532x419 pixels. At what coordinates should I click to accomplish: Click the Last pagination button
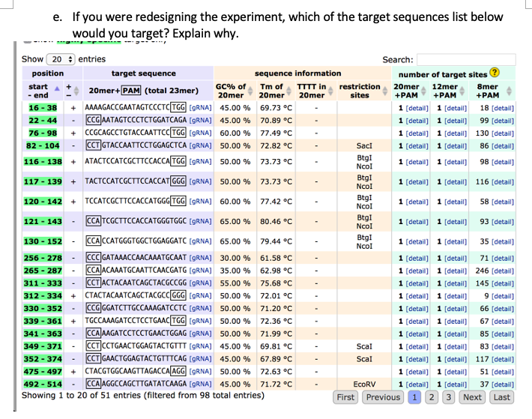(501, 397)
